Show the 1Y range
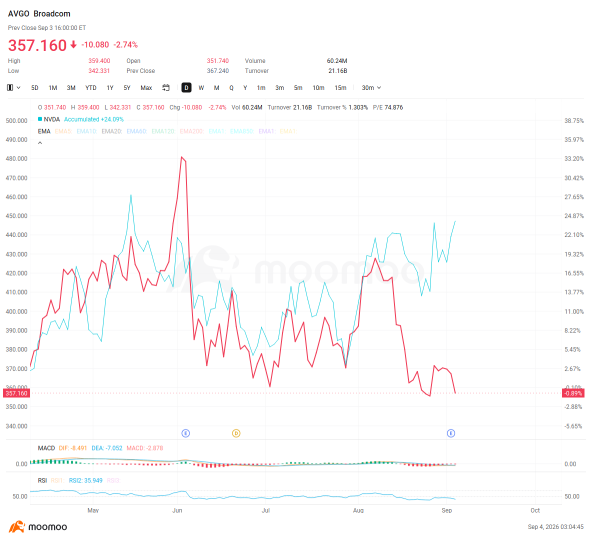This screenshot has width=592, height=540. point(110,88)
